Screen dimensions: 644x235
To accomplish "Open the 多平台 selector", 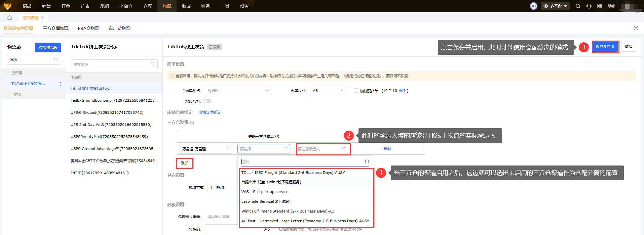I will click(555, 6).
